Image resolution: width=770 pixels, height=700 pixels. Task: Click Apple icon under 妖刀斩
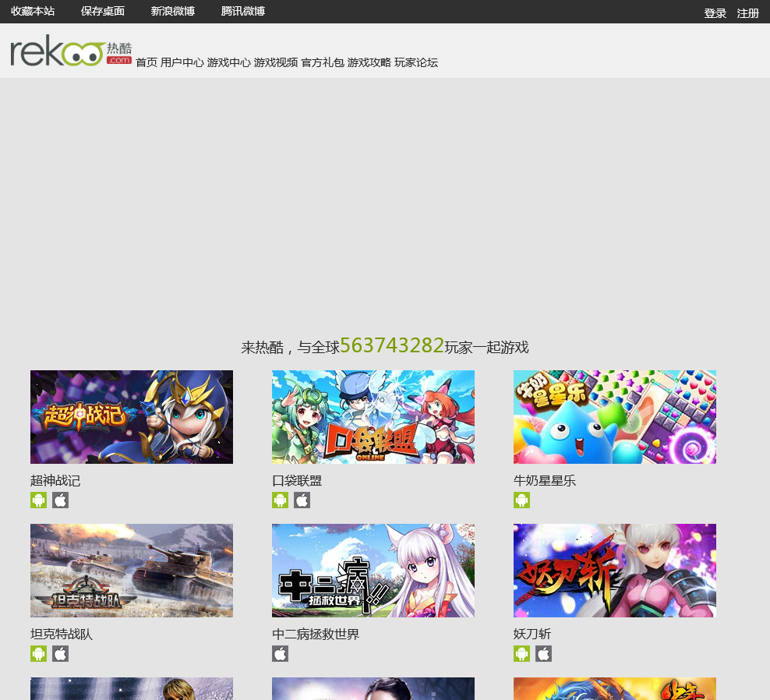[x=544, y=654]
